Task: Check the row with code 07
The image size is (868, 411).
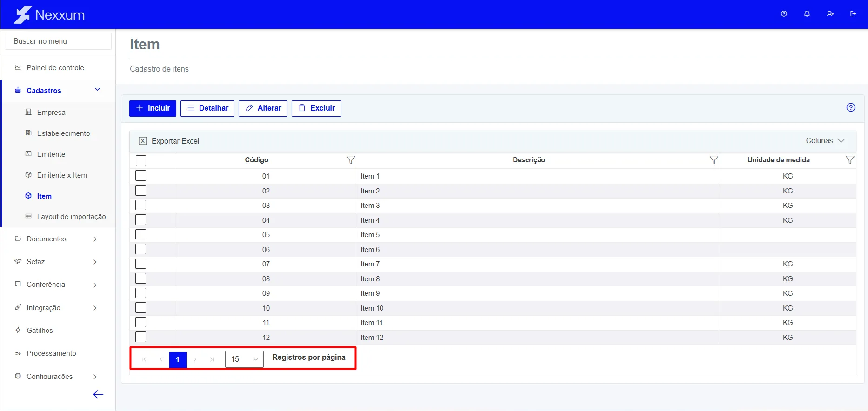Action: 140,264
